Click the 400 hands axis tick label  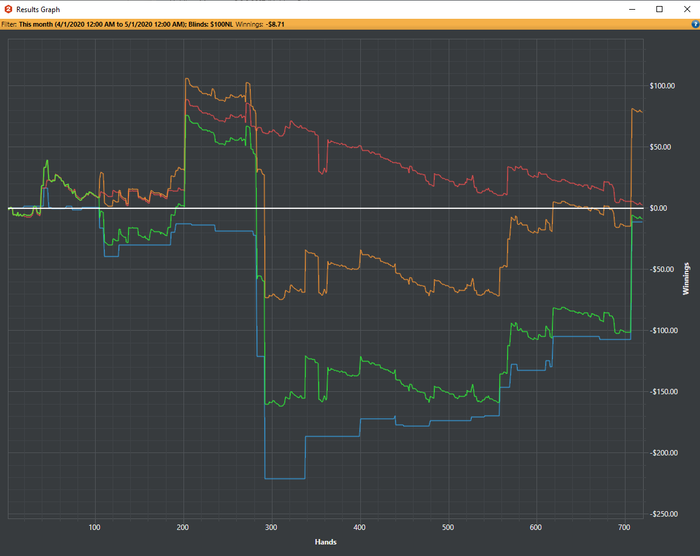pyautogui.click(x=359, y=527)
